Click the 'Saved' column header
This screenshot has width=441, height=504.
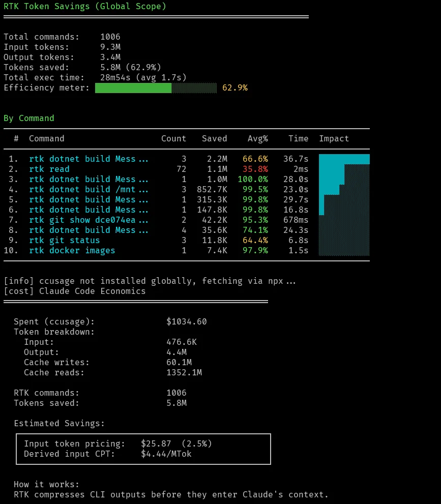point(214,138)
